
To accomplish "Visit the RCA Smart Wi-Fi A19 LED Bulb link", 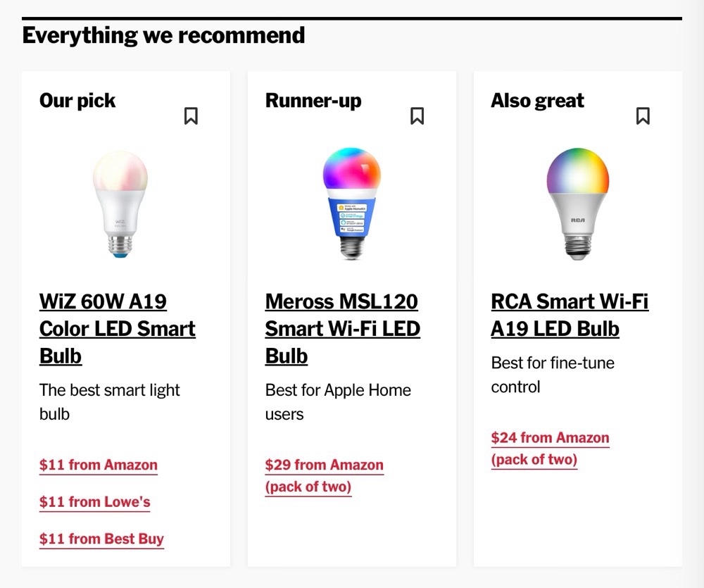I will (x=569, y=315).
